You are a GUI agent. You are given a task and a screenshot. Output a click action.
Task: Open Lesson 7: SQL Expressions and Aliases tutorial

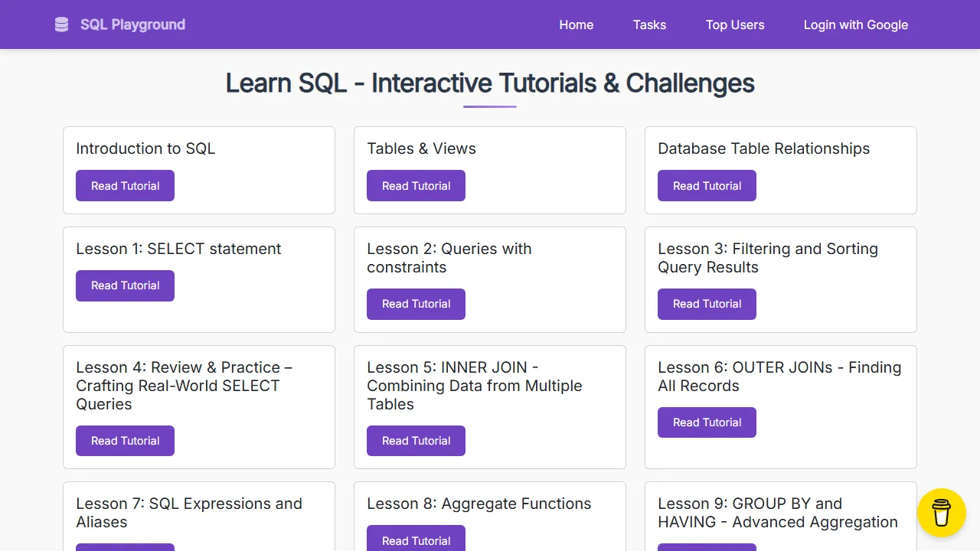tap(125, 547)
